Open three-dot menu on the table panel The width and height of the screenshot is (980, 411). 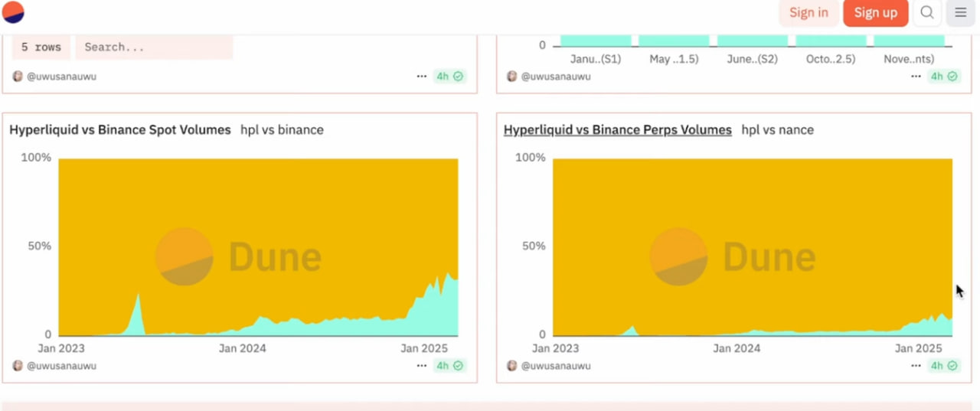click(x=422, y=77)
